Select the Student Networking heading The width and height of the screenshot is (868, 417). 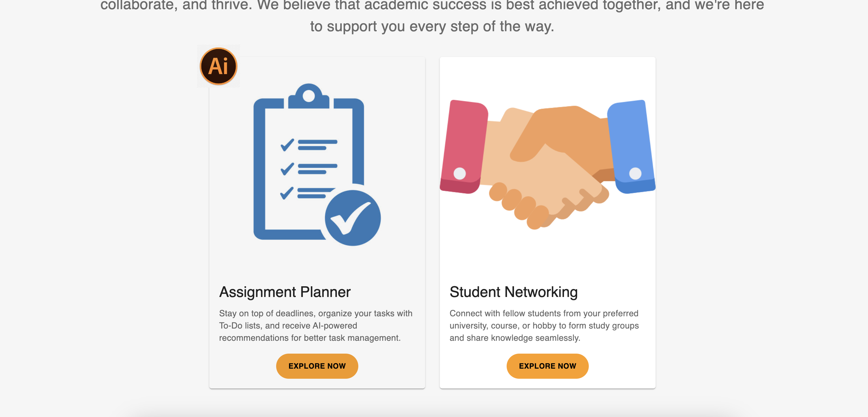coord(513,292)
